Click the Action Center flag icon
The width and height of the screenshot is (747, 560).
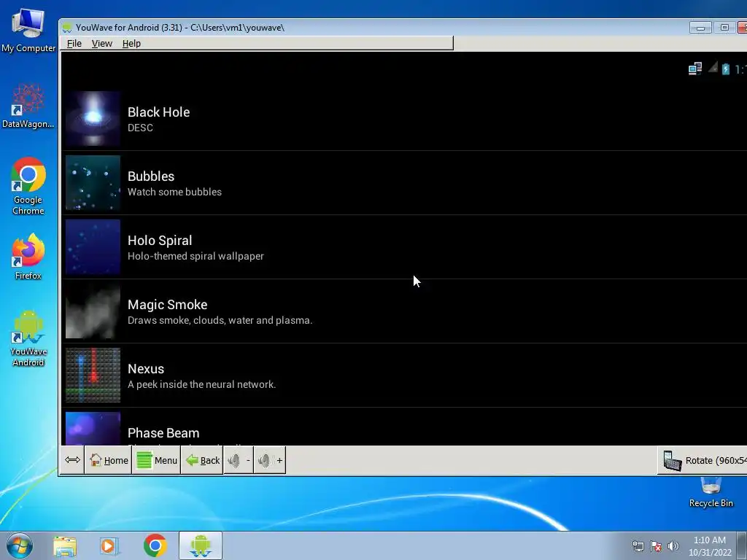(656, 546)
